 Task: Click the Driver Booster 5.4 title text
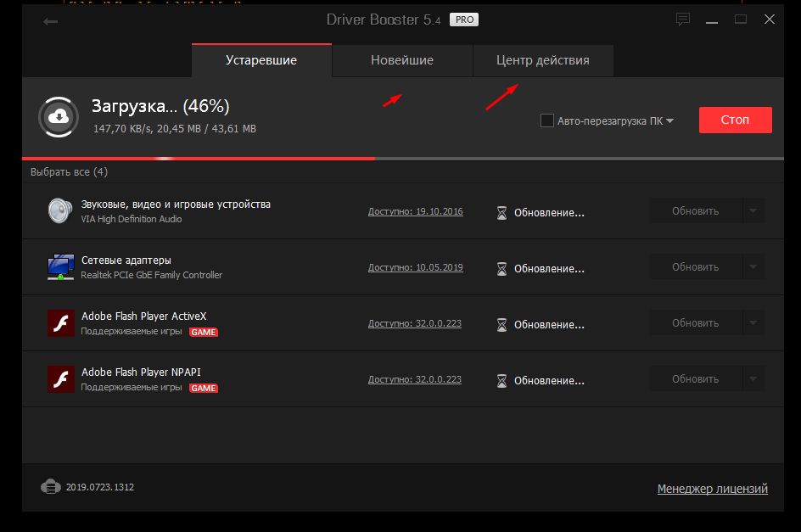(384, 20)
